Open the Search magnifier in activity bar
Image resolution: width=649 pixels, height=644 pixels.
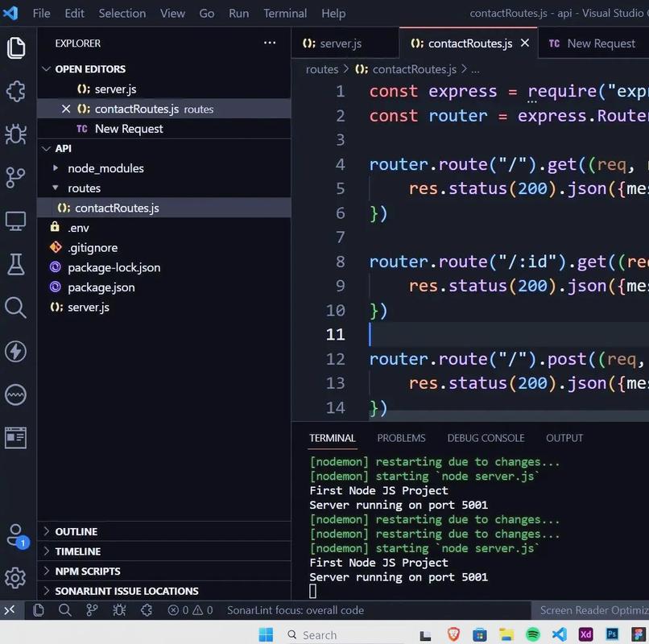point(17,308)
